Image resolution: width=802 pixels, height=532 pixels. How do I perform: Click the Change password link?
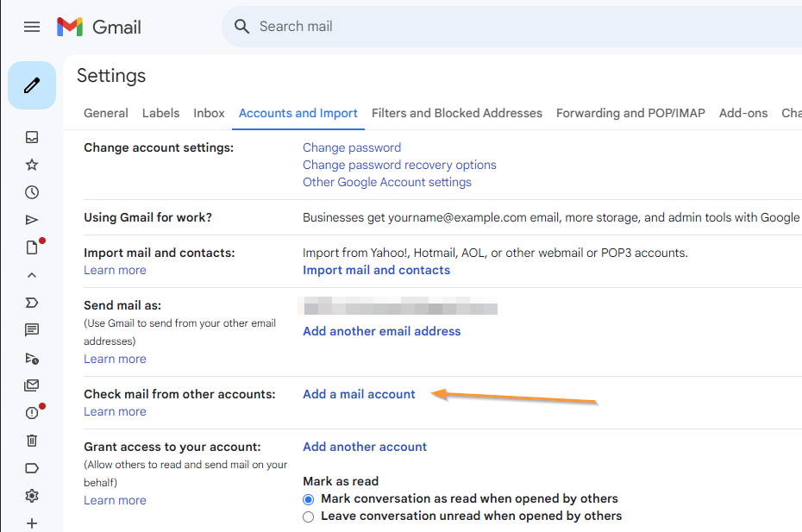352,147
